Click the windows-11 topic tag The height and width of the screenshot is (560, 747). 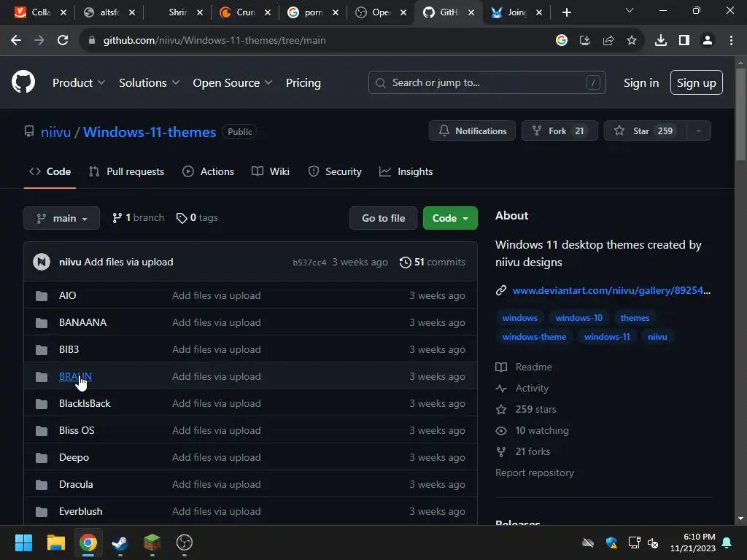(607, 337)
